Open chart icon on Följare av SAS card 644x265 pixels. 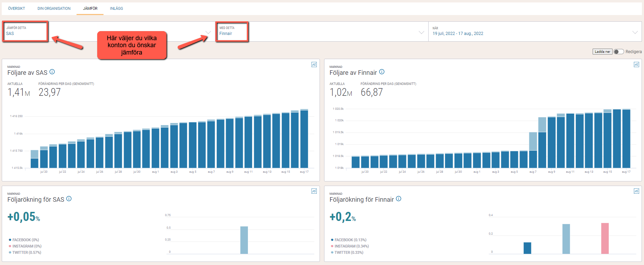click(314, 64)
